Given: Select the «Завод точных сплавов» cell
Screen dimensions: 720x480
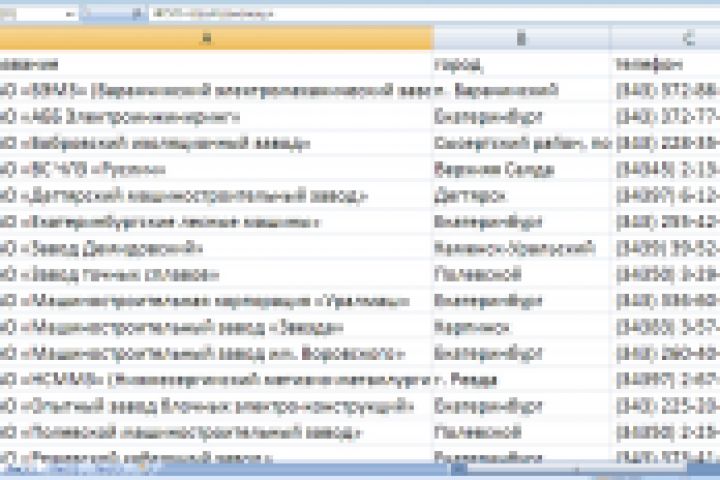Looking at the screenshot, I should pyautogui.click(x=216, y=275).
